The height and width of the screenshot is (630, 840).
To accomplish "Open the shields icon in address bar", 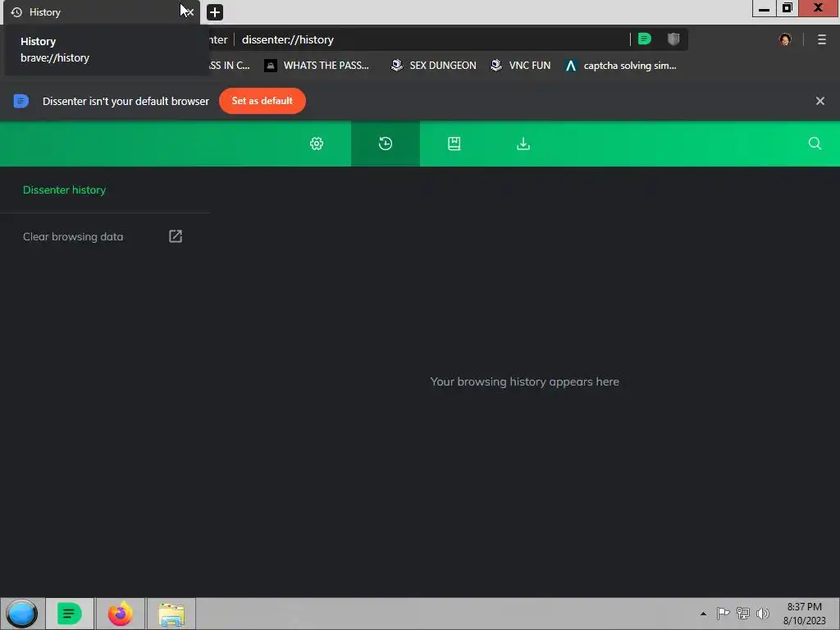I will [673, 39].
